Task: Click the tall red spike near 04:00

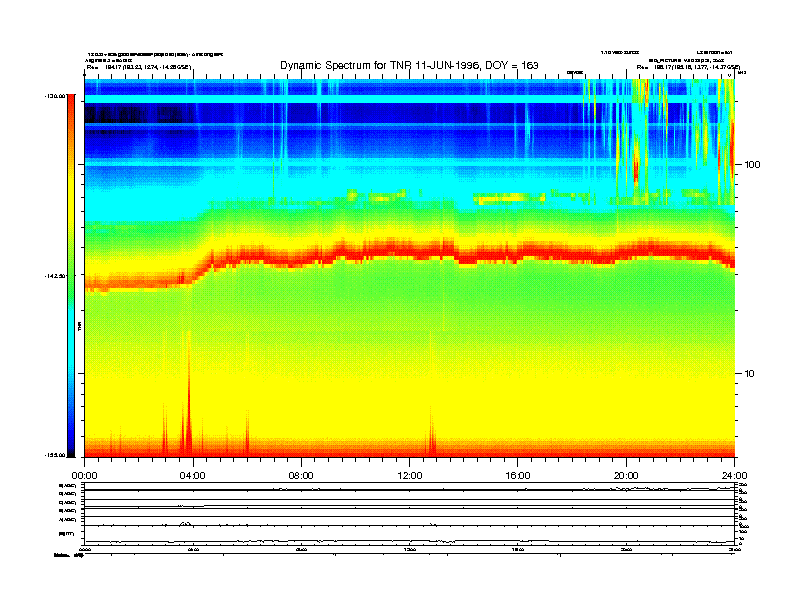Action: coord(186,420)
